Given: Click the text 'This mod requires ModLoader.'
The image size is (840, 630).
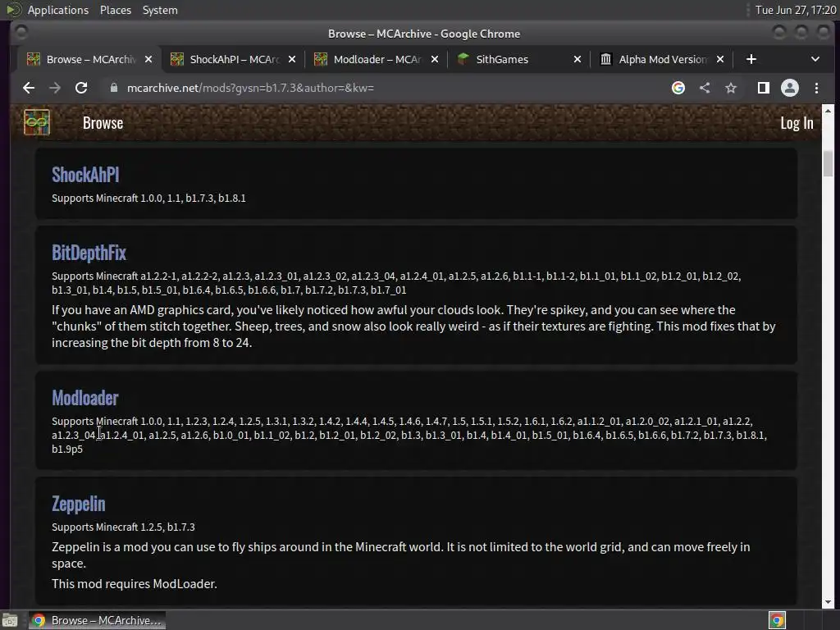Looking at the screenshot, I should pyautogui.click(x=135, y=583).
